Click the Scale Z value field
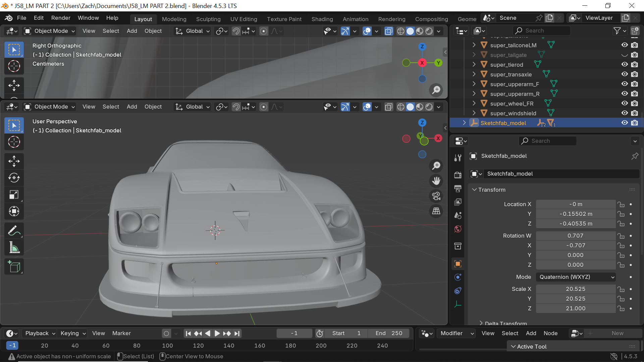 point(575,308)
